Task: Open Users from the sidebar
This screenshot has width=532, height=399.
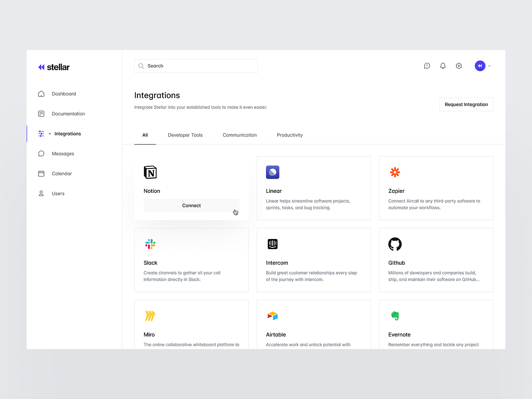Action: [x=58, y=193]
